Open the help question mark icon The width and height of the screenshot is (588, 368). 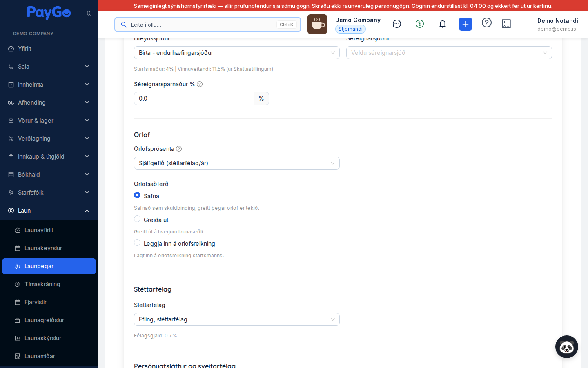pyautogui.click(x=487, y=22)
